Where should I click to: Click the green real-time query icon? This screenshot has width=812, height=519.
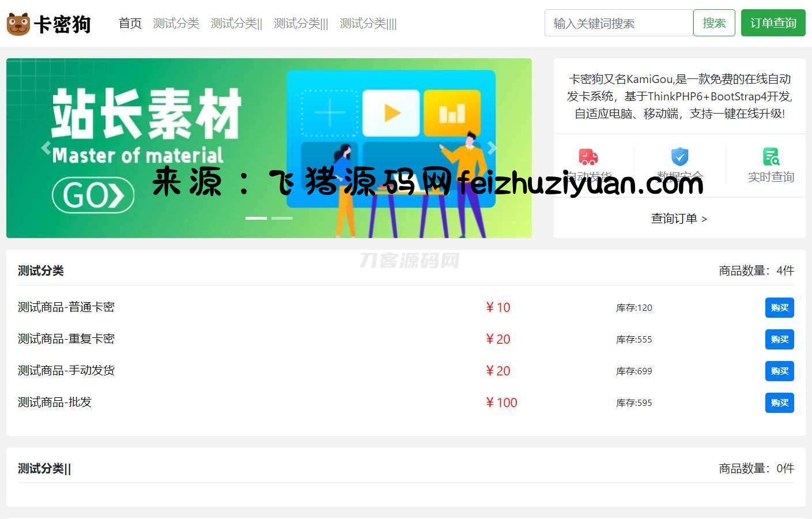pos(771,157)
